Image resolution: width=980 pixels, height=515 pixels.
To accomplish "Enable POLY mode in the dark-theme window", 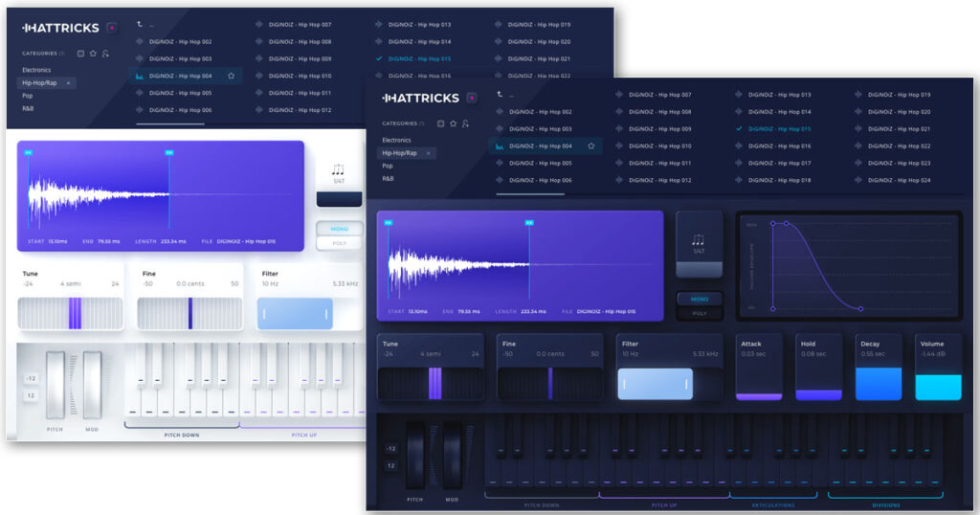I will (700, 313).
